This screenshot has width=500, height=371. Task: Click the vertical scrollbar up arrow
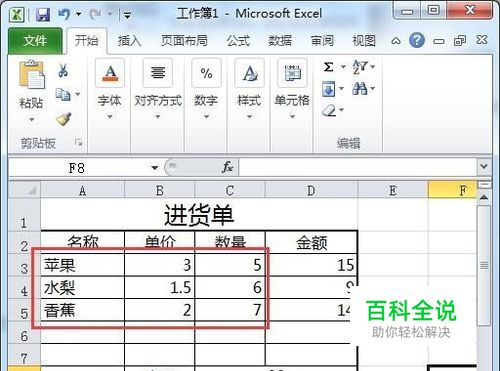point(484,197)
